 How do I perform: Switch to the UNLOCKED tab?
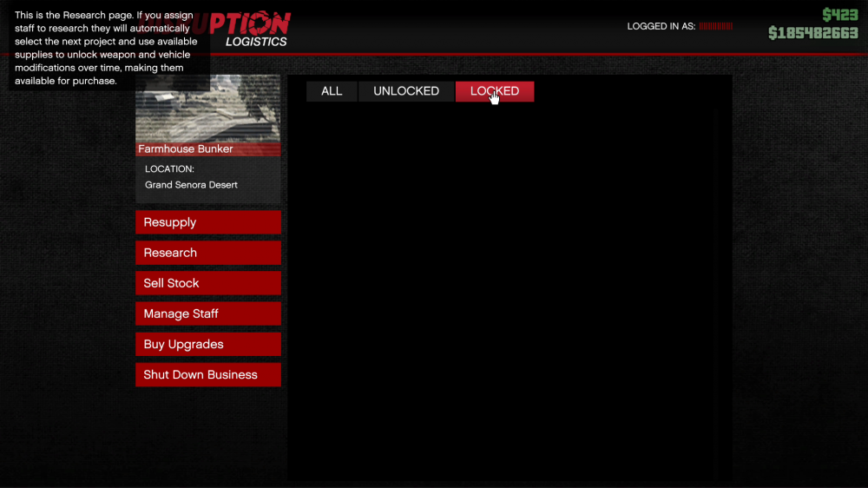click(406, 91)
